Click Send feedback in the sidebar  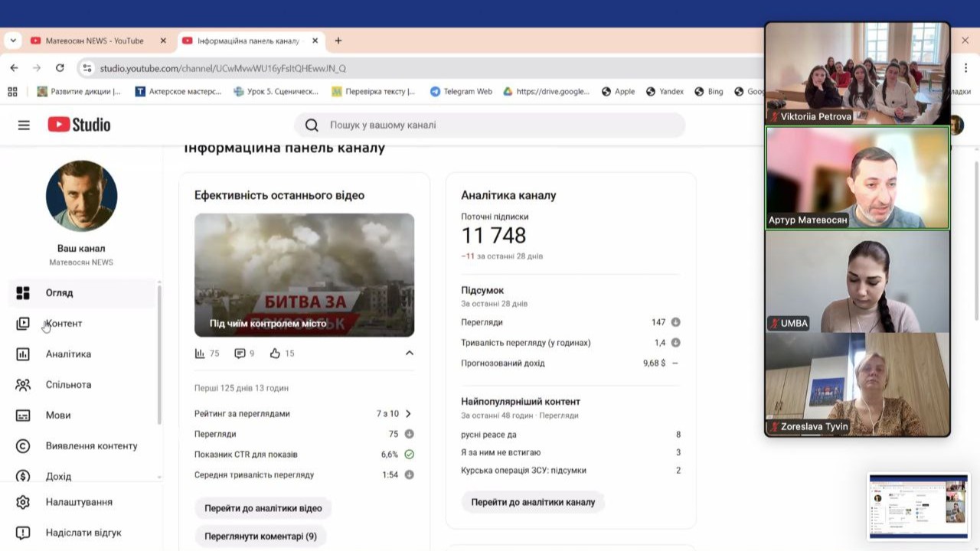click(83, 533)
